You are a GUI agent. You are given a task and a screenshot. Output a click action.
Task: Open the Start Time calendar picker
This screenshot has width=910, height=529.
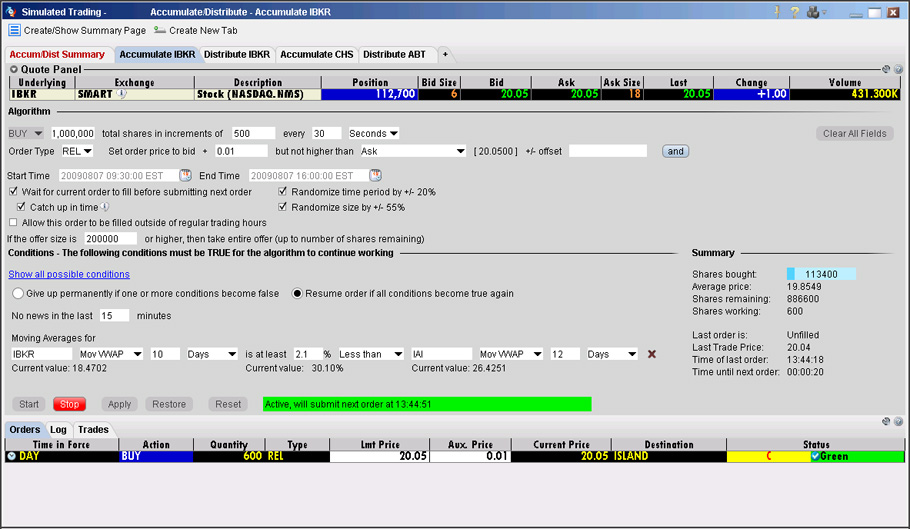pos(185,175)
